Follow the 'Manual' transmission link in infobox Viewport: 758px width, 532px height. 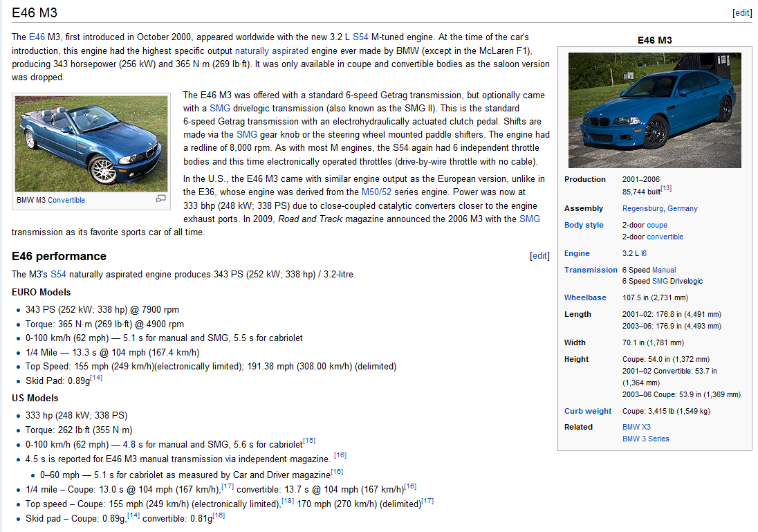tap(664, 270)
